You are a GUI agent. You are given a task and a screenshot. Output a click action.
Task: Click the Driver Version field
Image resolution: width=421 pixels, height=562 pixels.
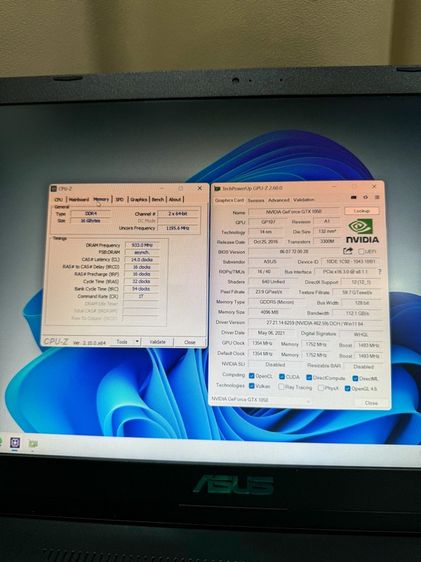(315, 323)
